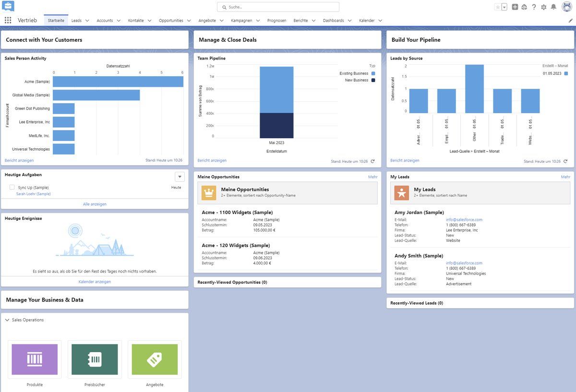
Task: Click the Favorites star icon
Action: point(498,7)
